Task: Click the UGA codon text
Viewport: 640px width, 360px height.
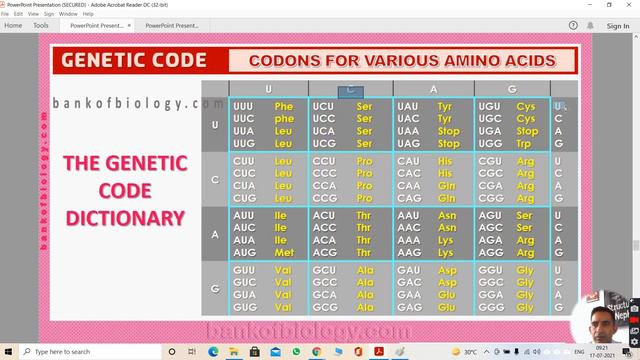Action: [x=490, y=131]
